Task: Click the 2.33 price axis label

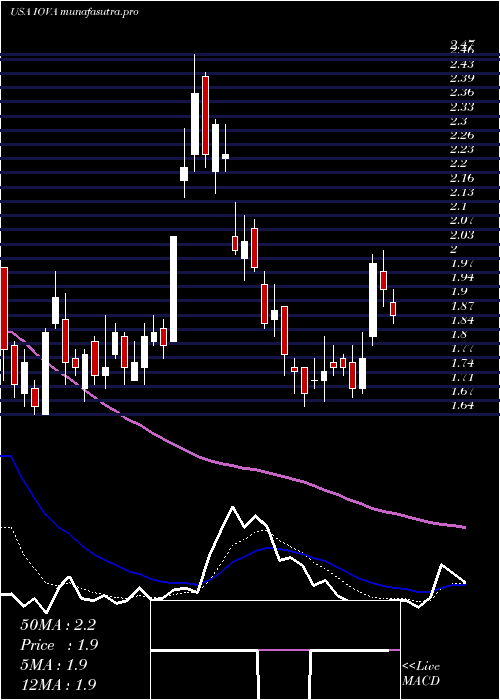Action: (462, 107)
